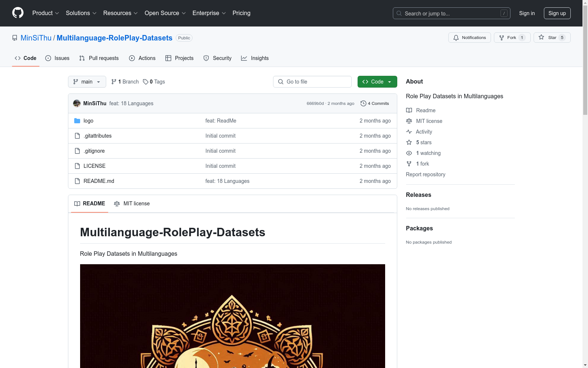Open the latest commit message feat: 18 Languages
This screenshot has width=588, height=368.
tap(131, 103)
